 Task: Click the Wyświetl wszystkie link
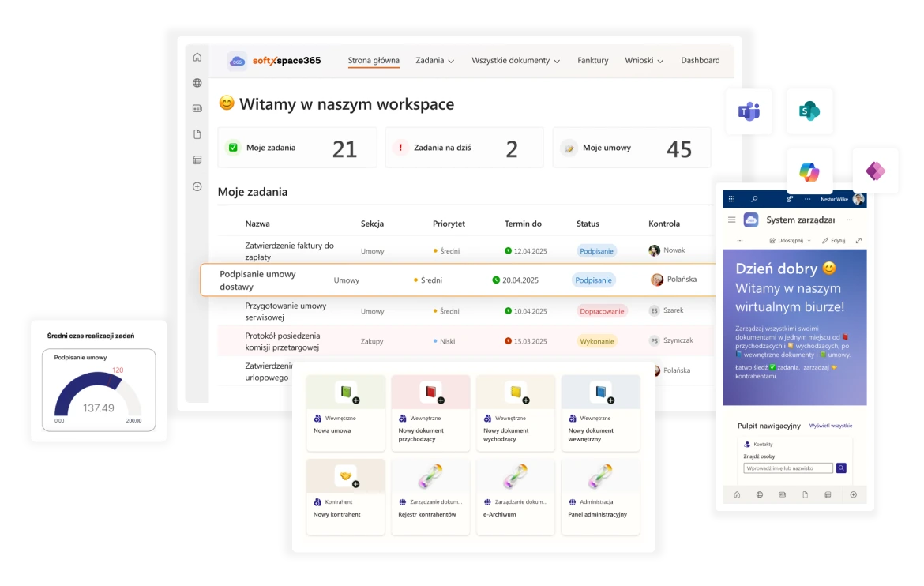pyautogui.click(x=830, y=426)
